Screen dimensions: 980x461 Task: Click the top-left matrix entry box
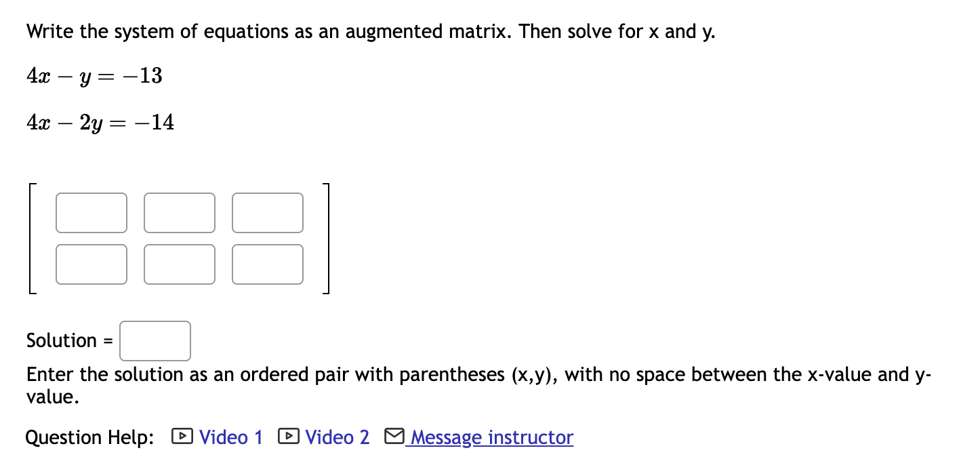click(x=91, y=213)
